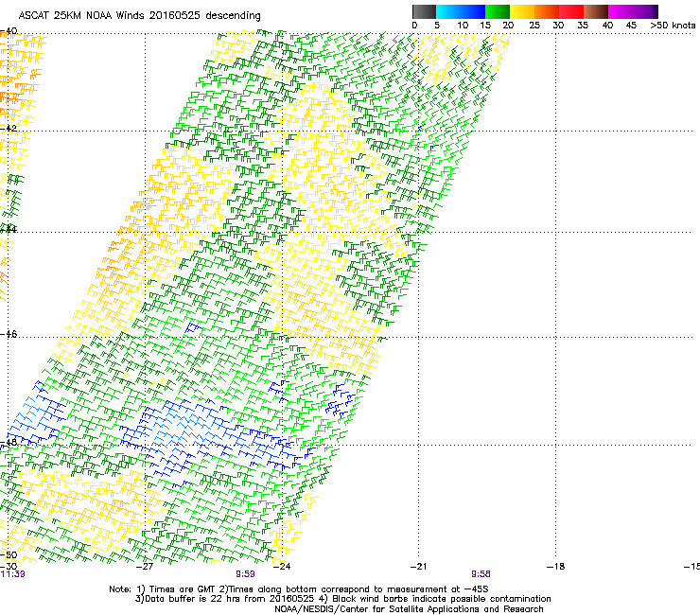Viewport: 700px width, 615px height.
Task: Click the longitude label '-18'
Action: [556, 567]
